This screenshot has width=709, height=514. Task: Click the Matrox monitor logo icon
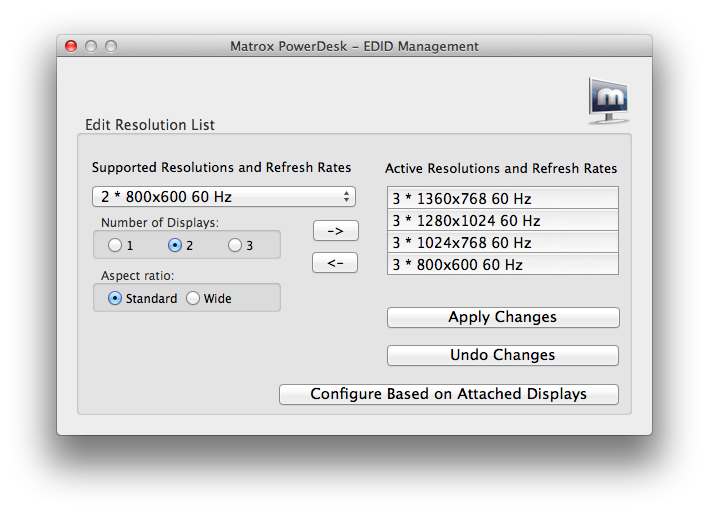tap(608, 100)
